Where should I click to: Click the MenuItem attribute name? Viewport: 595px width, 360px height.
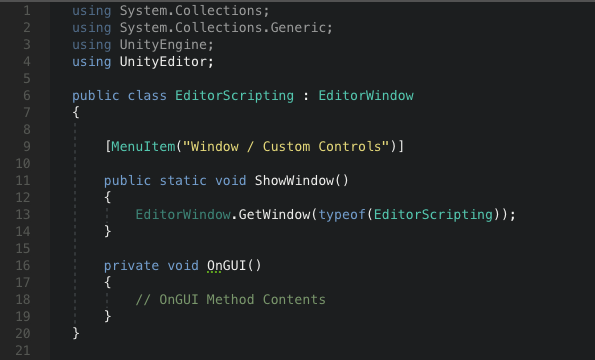coord(143,146)
